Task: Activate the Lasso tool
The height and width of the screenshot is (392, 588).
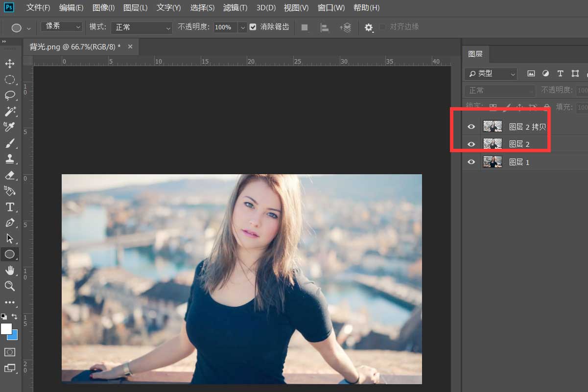Action: [x=11, y=95]
